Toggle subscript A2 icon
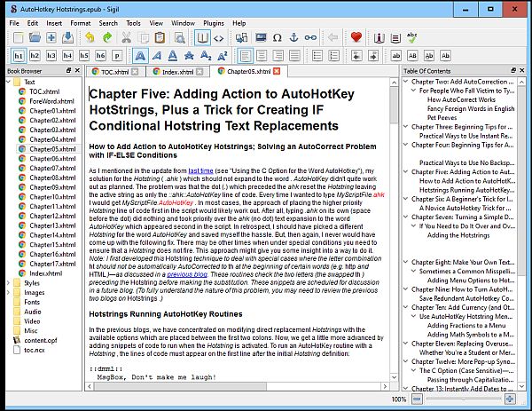This screenshot has height=411, width=532. point(206,56)
